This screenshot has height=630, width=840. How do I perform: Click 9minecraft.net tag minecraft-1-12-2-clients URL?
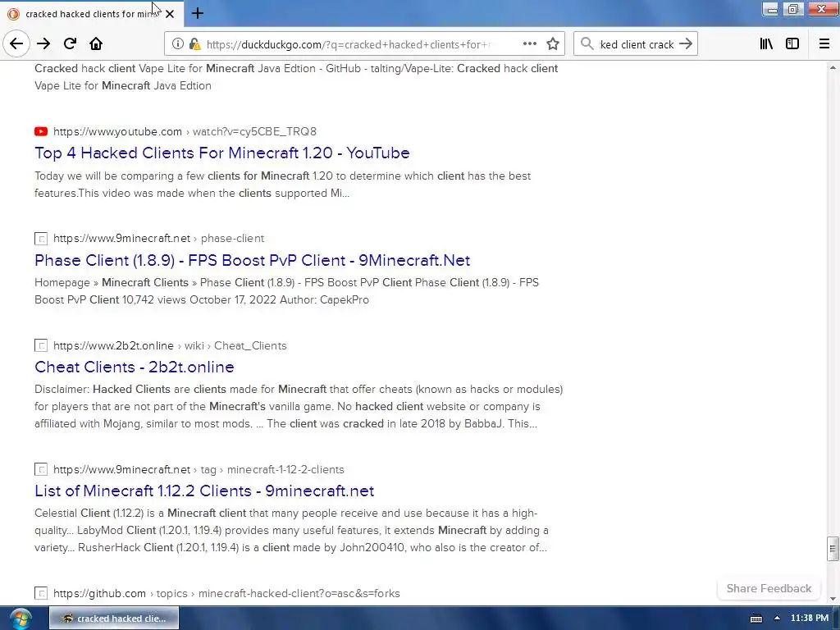tap(199, 469)
